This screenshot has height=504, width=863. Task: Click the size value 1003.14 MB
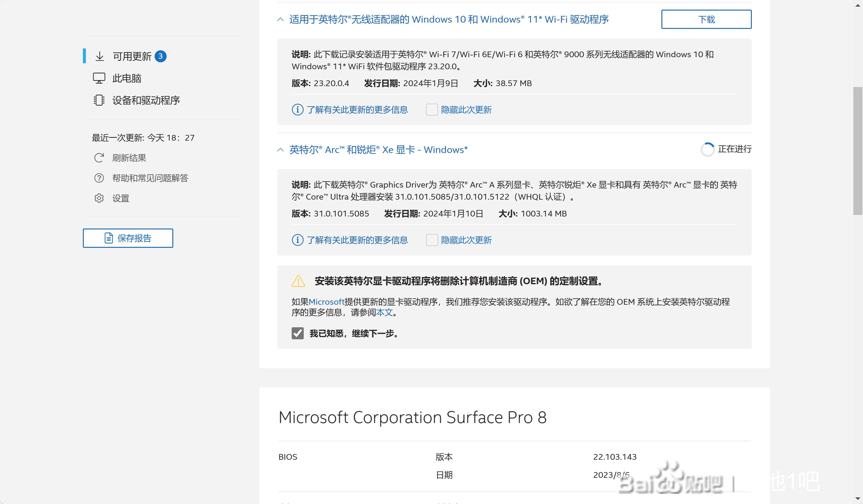coord(544,214)
